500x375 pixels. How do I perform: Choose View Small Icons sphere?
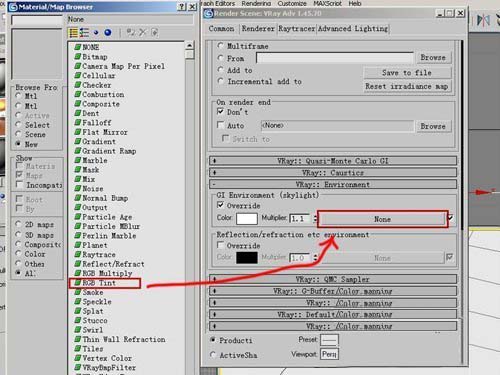96,33
